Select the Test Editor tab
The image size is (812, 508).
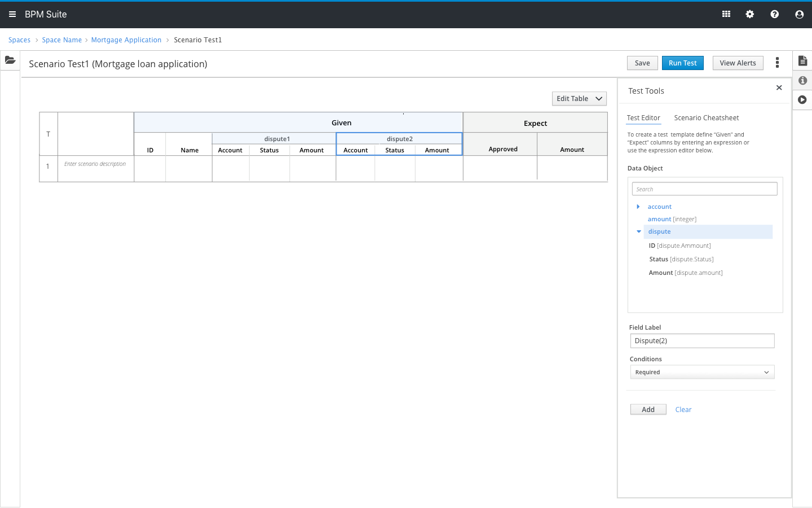[643, 118]
